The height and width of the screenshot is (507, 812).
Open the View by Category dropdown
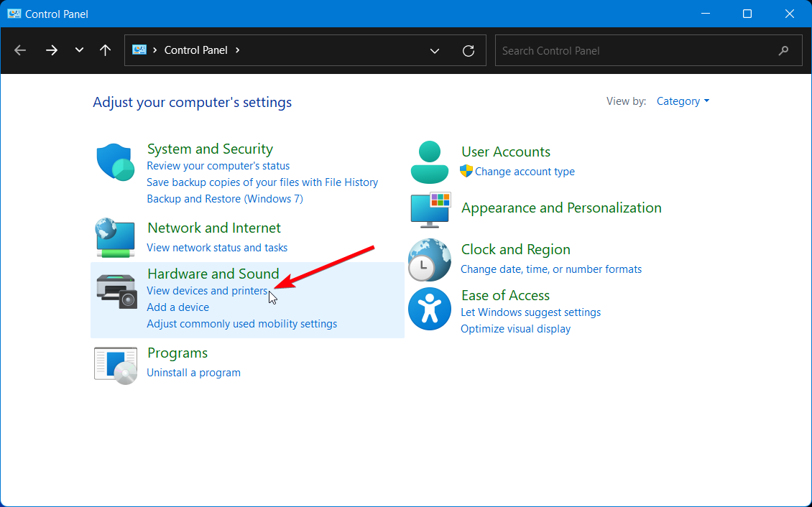click(x=683, y=101)
